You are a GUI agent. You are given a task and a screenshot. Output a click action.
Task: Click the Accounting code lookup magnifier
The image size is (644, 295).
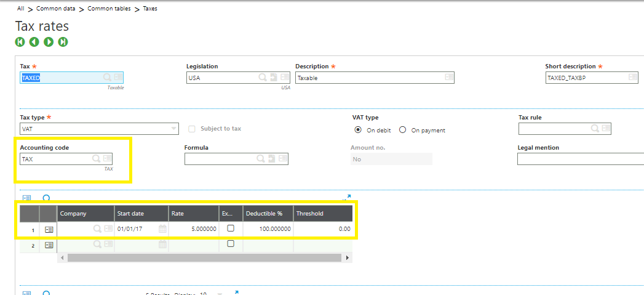tap(96, 159)
